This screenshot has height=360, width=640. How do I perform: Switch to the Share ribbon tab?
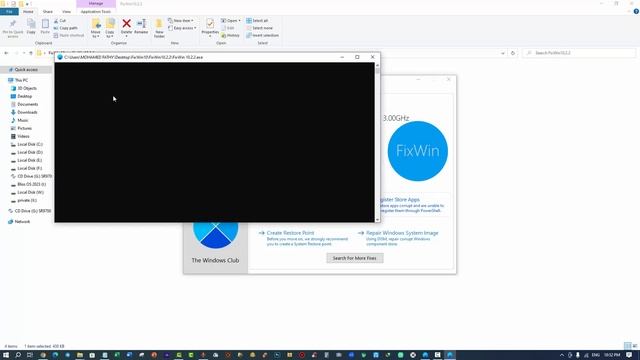click(48, 12)
